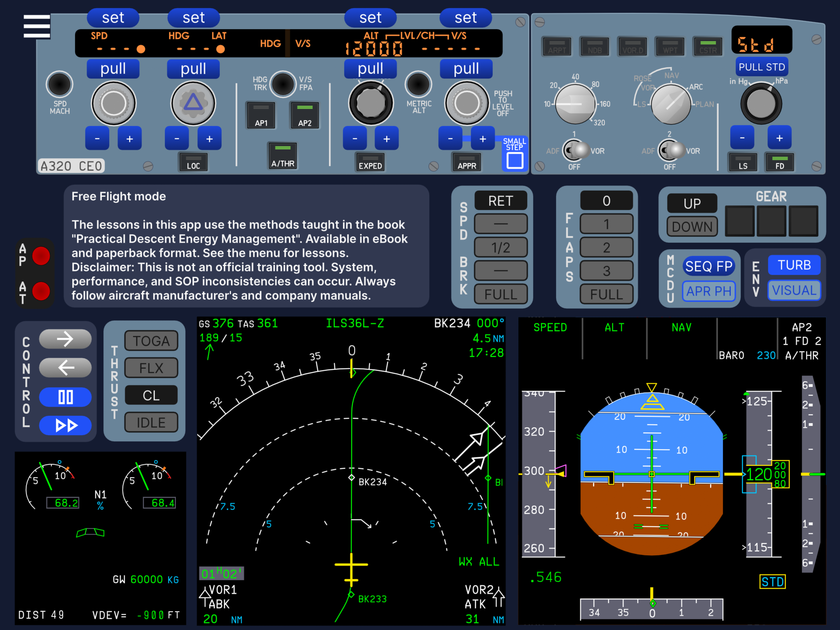Pull the V/S knob button
The image size is (840, 630).
tap(466, 69)
